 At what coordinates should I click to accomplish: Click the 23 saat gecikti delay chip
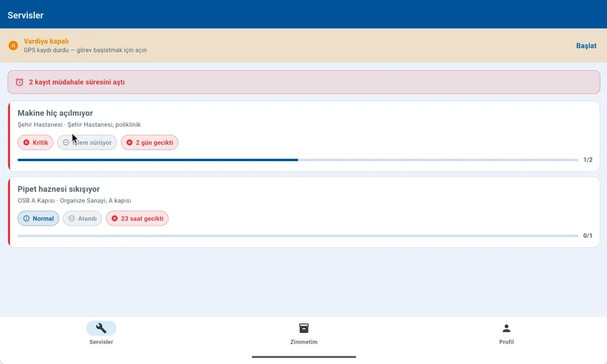point(137,219)
